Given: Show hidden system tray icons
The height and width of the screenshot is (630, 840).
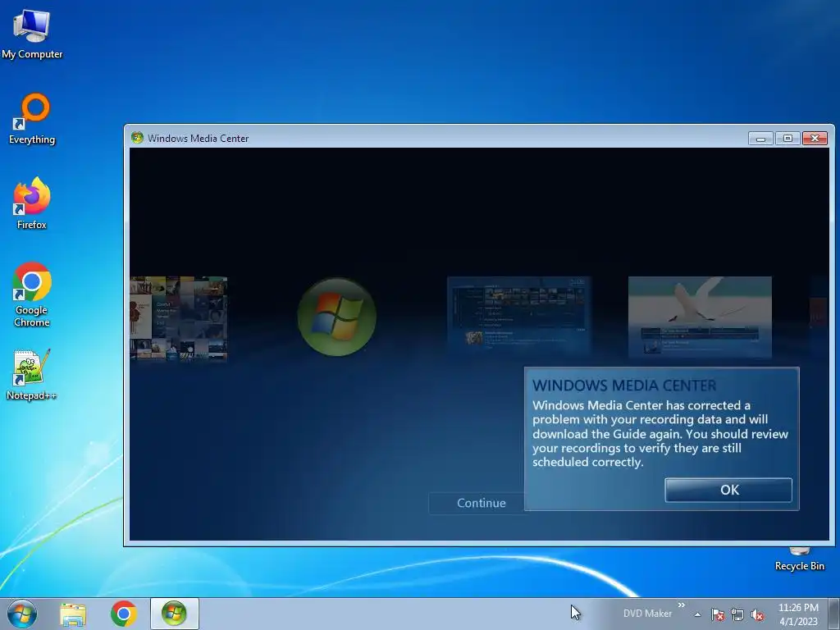Looking at the screenshot, I should [697, 614].
